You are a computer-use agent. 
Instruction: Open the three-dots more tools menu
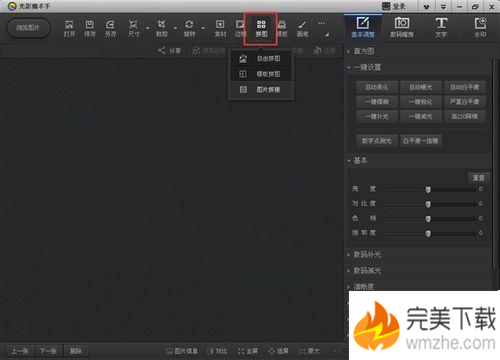coord(321,23)
